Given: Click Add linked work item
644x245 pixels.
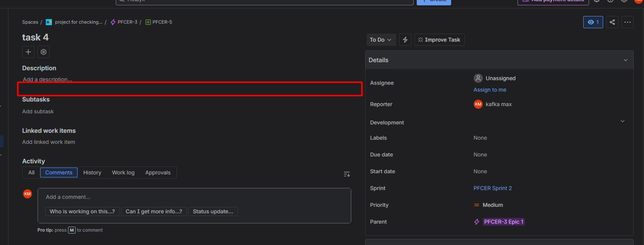Looking at the screenshot, I should coord(49,142).
